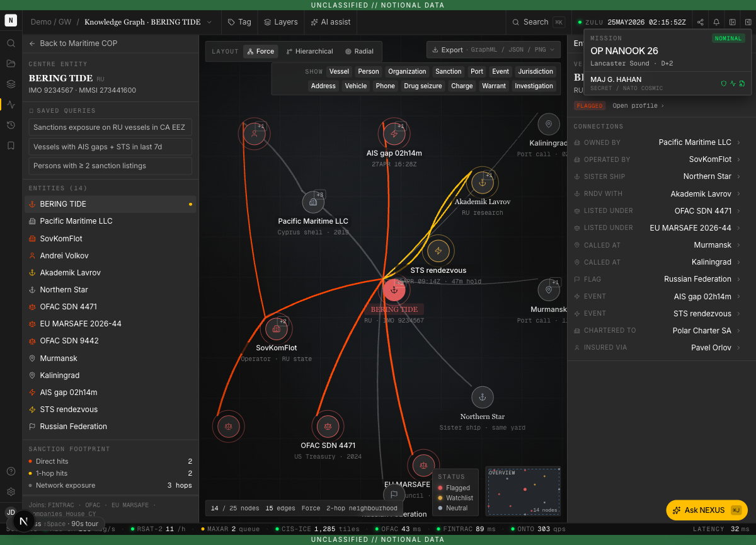Toggle the Jurisdiction entity type filter
The height and width of the screenshot is (545, 756).
[535, 72]
